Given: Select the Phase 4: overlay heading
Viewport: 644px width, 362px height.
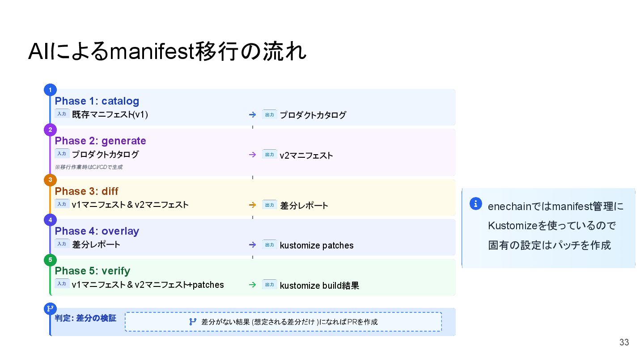Looking at the screenshot, I should pos(97,231).
